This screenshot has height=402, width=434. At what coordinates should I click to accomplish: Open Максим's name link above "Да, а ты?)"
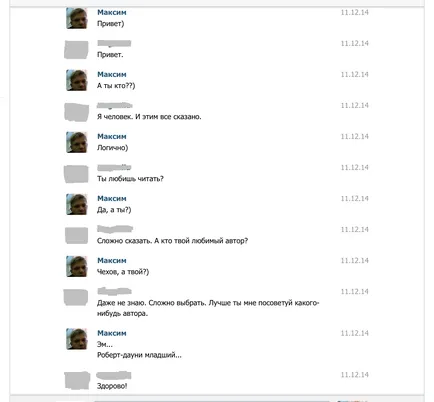(x=112, y=198)
